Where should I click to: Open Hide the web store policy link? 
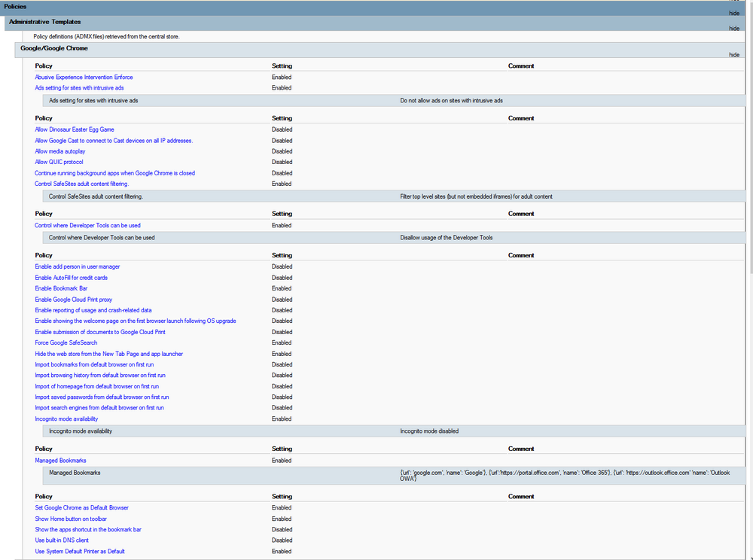108,354
